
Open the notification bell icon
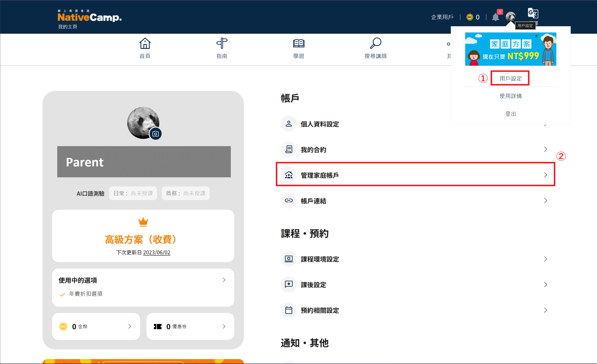click(x=496, y=17)
